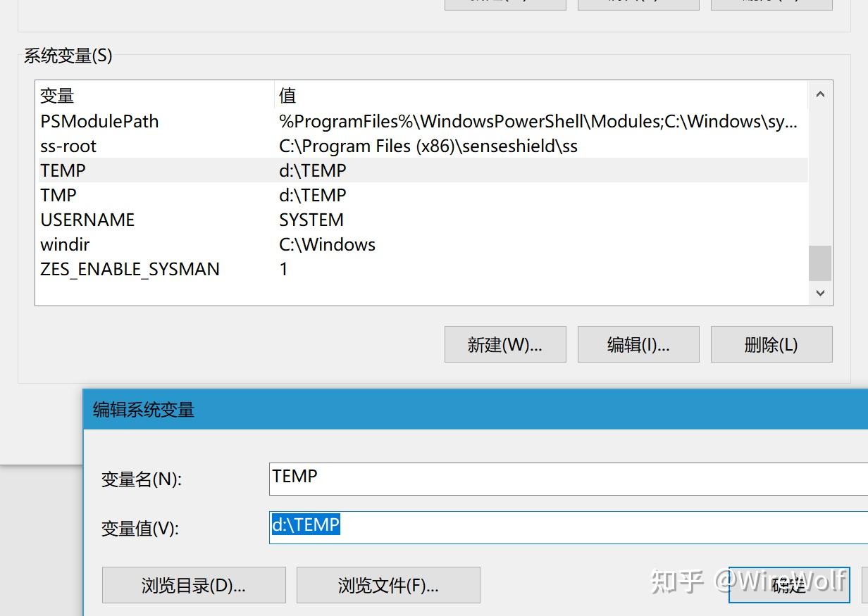
Task: Select the ZES_ENABLE_SYSMAN variable row
Action: tap(211, 269)
